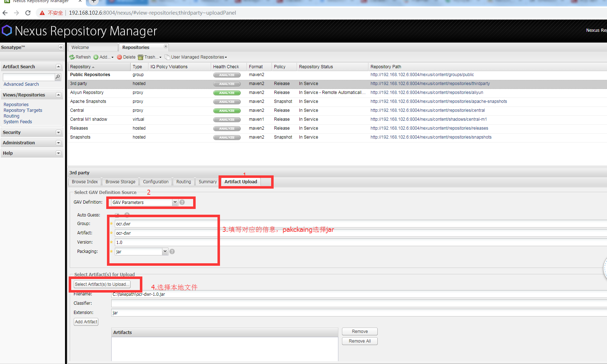Click the Extension input field
This screenshot has height=364, width=607.
[359, 313]
